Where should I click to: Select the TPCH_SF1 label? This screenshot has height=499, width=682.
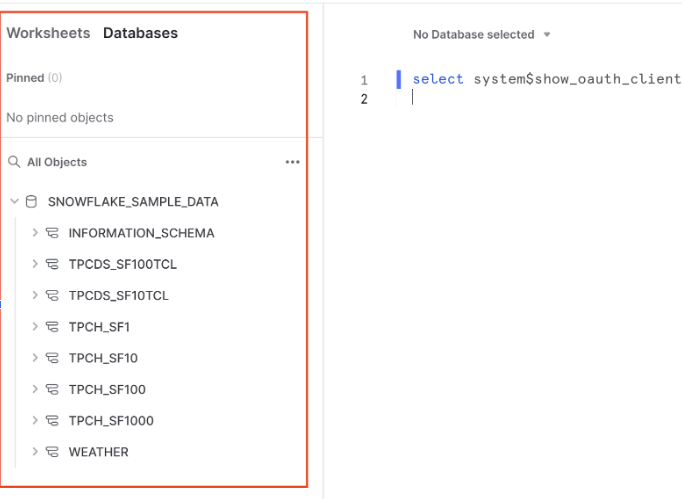pos(99,327)
